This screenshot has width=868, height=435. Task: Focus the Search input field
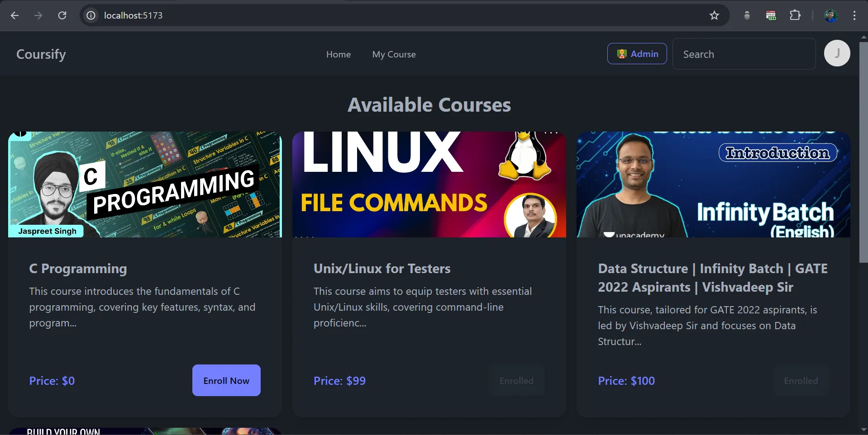point(744,54)
